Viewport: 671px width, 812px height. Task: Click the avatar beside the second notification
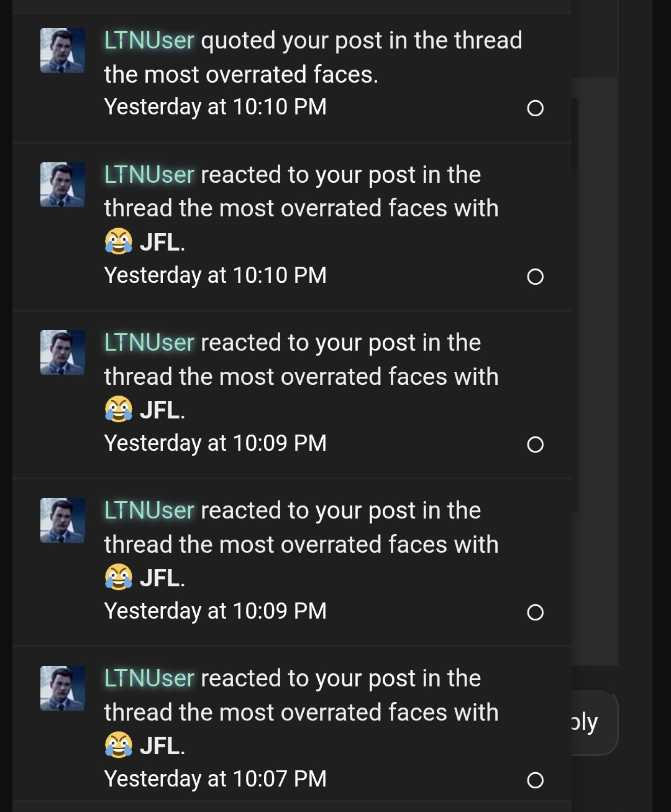[x=62, y=184]
